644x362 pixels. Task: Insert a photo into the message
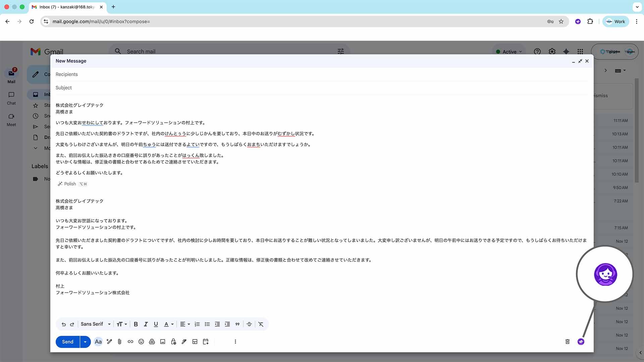[163, 342]
